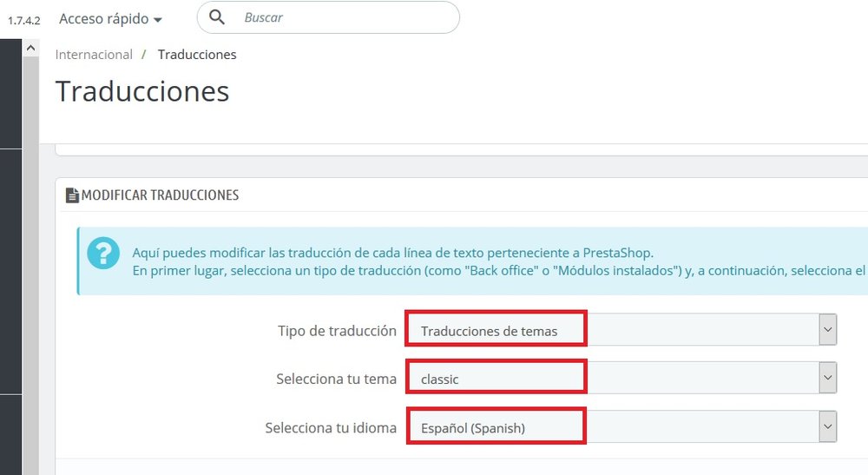868x475 pixels.
Task: Click the sidebar scroll-up arrow
Action: coord(30,49)
